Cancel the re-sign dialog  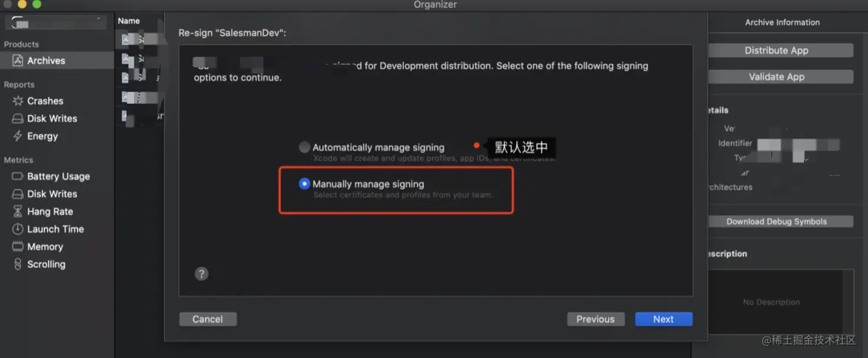[x=208, y=319]
